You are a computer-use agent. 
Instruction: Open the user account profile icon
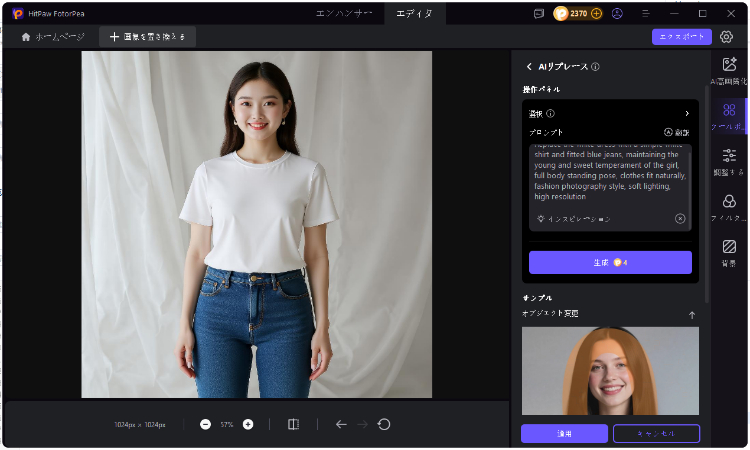(618, 13)
